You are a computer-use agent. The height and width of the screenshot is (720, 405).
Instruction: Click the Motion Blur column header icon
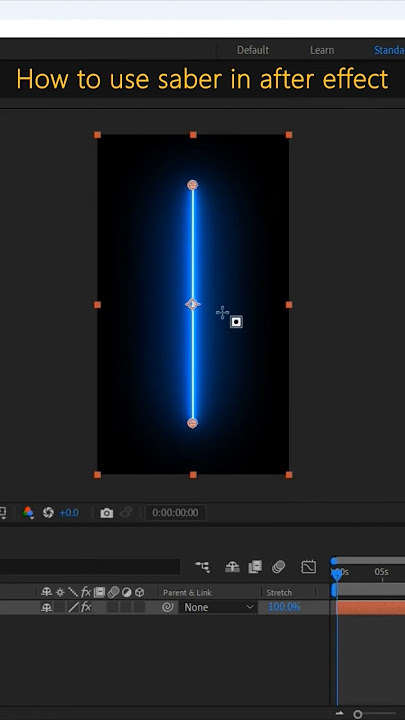(113, 592)
